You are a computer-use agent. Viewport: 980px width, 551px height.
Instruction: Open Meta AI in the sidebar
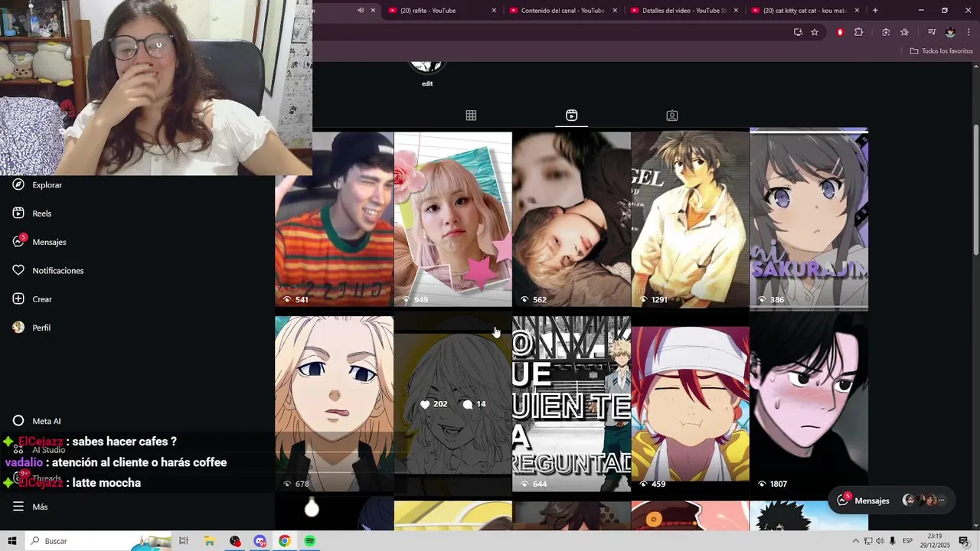tap(37, 421)
